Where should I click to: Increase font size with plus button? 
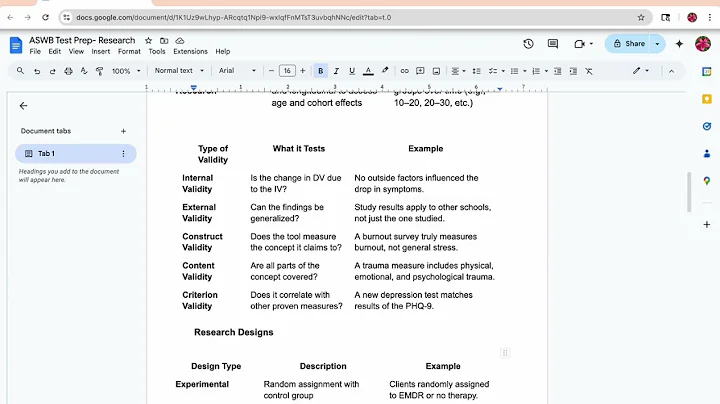[303, 71]
